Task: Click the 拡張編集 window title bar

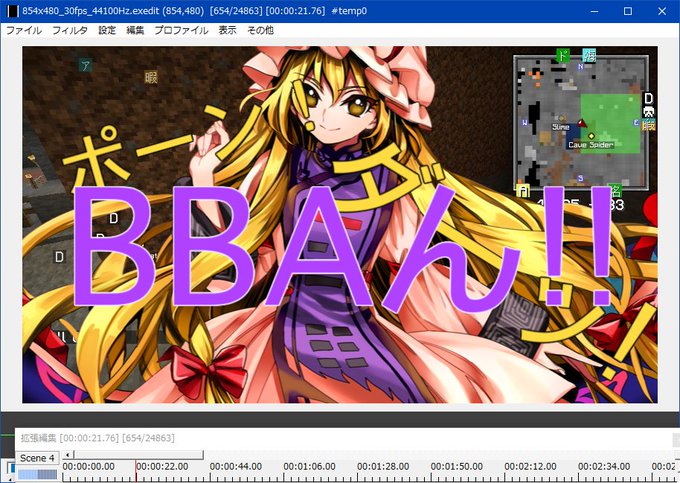Action: point(347,438)
